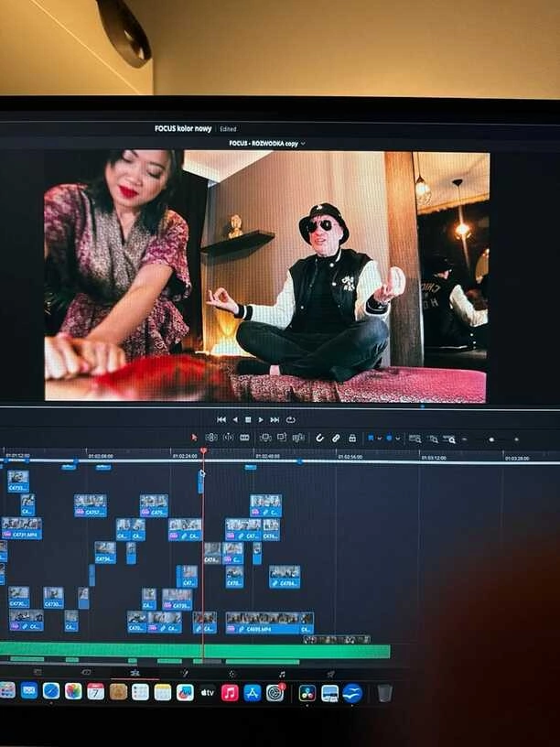Image resolution: width=560 pixels, height=747 pixels.
Task: Open Safari from the Dock
Action: click(x=51, y=691)
